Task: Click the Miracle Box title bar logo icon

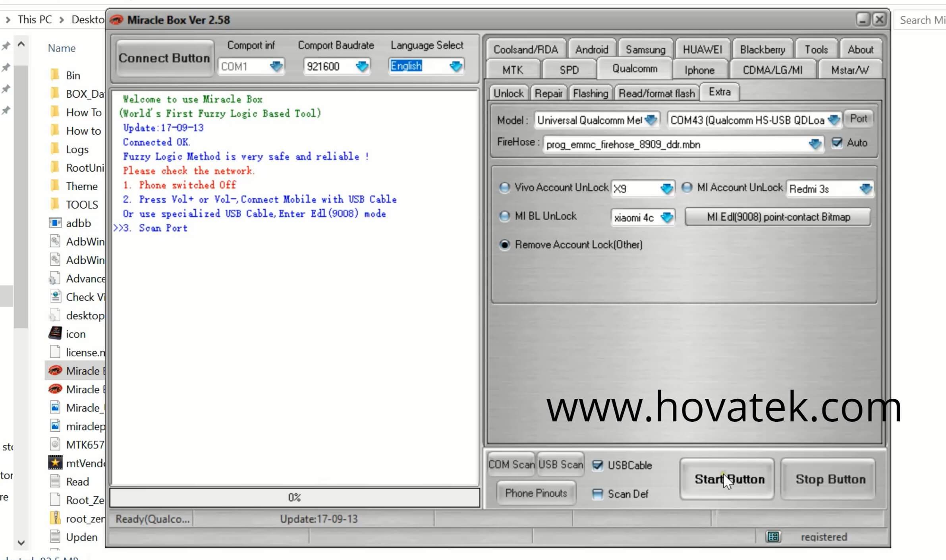Action: 116,20
